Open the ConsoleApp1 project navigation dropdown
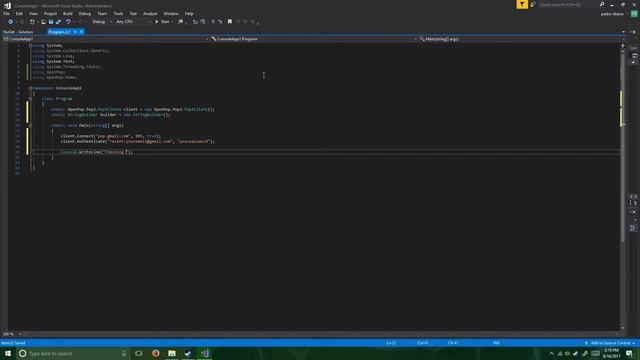This screenshot has height=360, width=640. pyautogui.click(x=106, y=39)
